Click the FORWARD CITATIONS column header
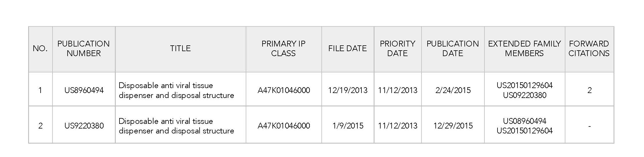This screenshot has height=157, width=644. pyautogui.click(x=589, y=49)
